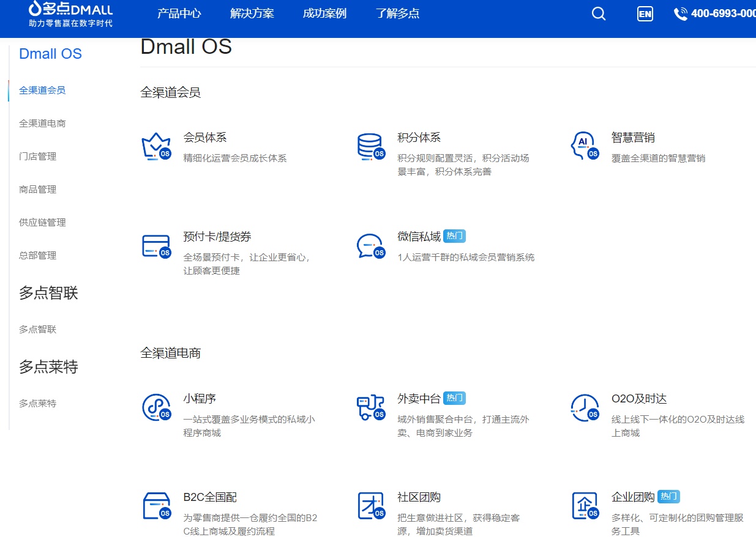This screenshot has width=756, height=537.
Task: Click the 助力零售赢在数字时代 tagline
Action: coord(70,23)
